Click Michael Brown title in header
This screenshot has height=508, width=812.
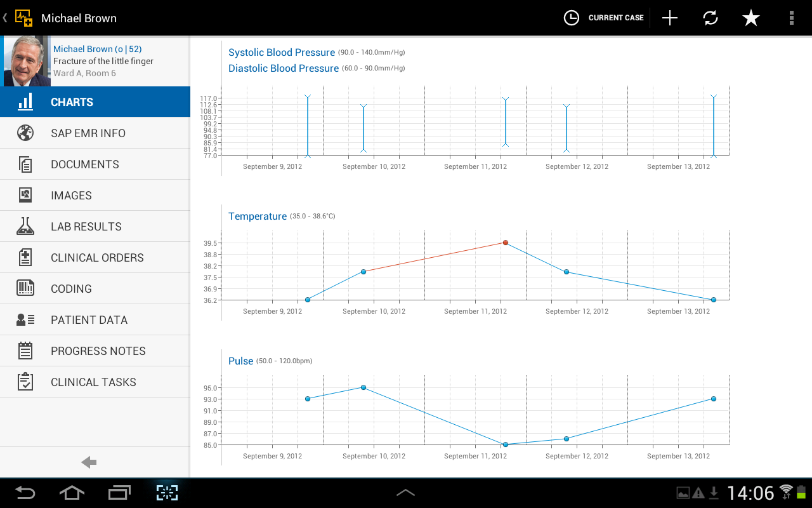click(x=79, y=18)
